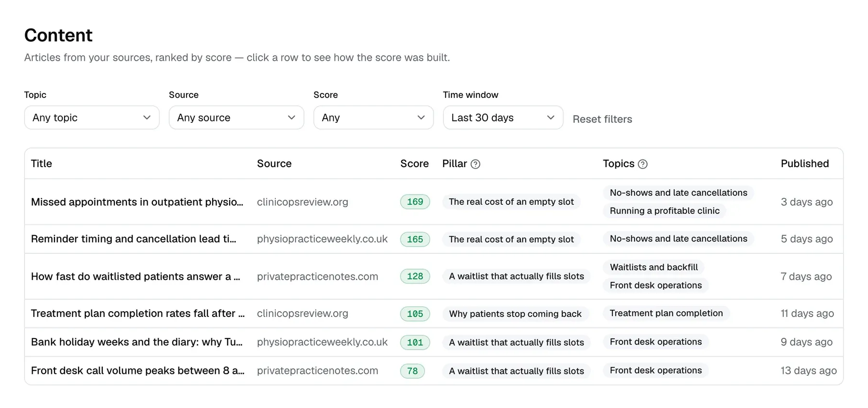Open the Reminder timing and cancellation article

click(x=134, y=239)
